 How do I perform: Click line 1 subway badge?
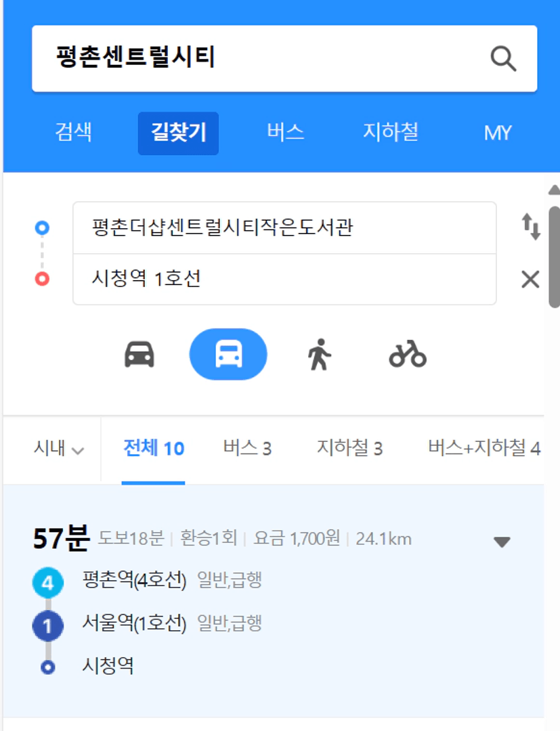click(x=48, y=625)
